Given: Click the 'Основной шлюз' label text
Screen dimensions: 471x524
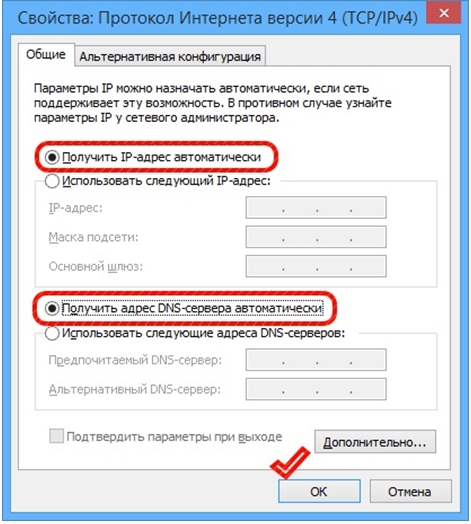Looking at the screenshot, I should click(x=96, y=267).
